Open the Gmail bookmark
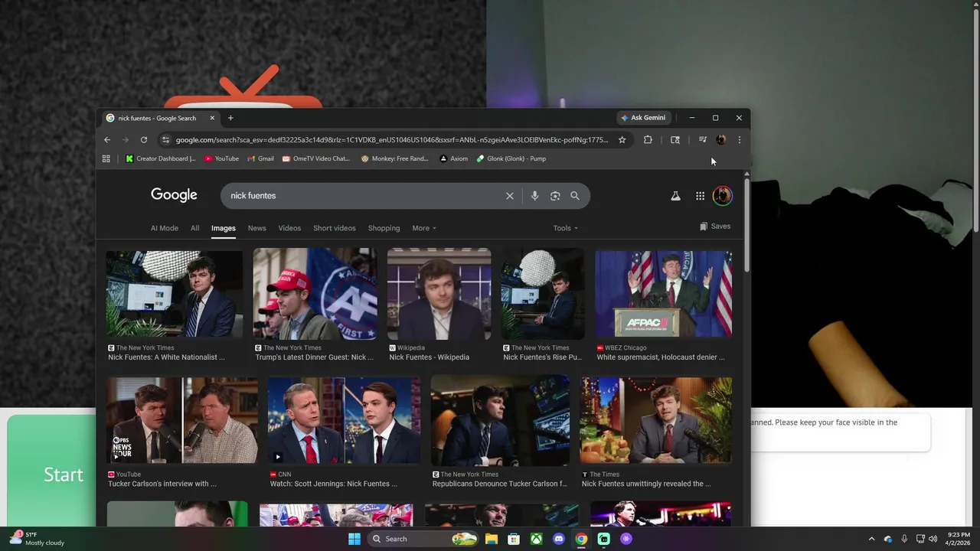Image resolution: width=980 pixels, height=551 pixels. tap(260, 158)
